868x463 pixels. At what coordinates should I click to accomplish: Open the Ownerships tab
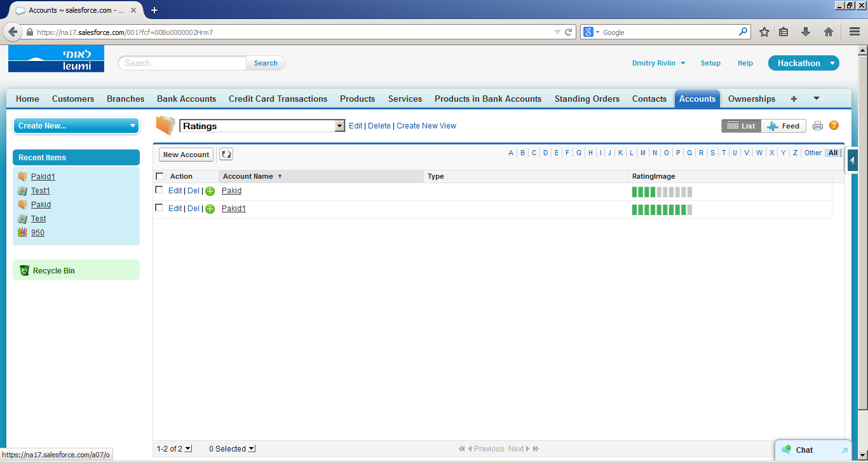[752, 99]
